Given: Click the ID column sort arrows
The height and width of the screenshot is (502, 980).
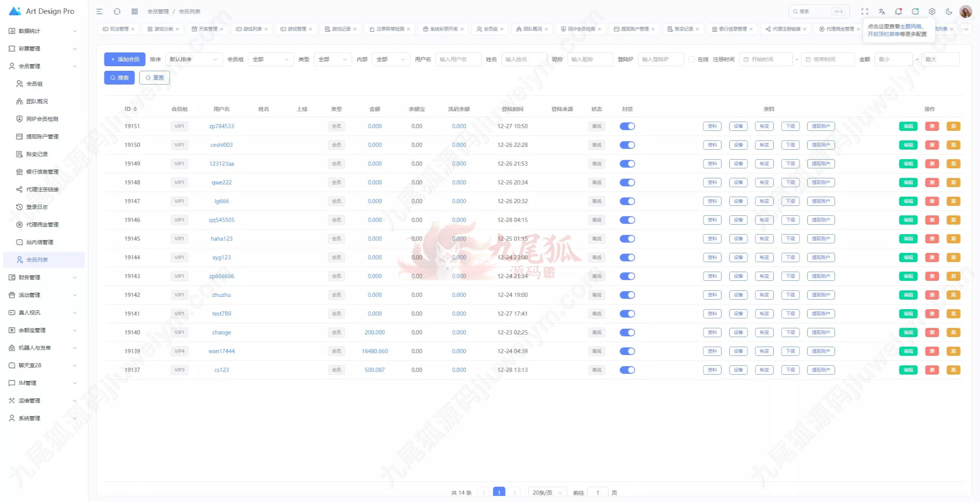Looking at the screenshot, I should coord(135,109).
